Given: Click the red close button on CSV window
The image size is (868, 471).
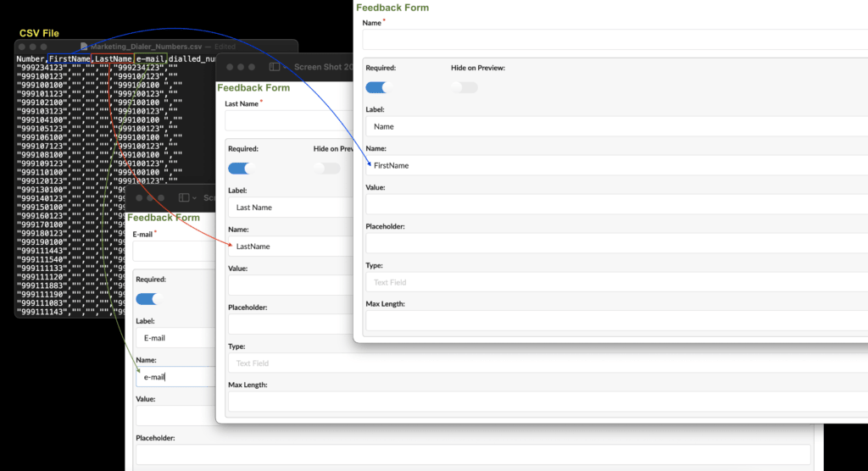Looking at the screenshot, I should click(22, 47).
